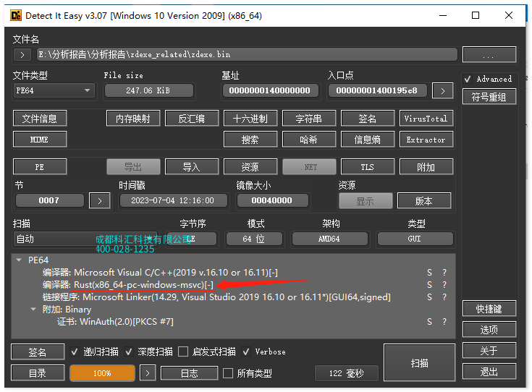Click the question mark on the Rust compiler row
This screenshot has width=532, height=392.
point(444,285)
